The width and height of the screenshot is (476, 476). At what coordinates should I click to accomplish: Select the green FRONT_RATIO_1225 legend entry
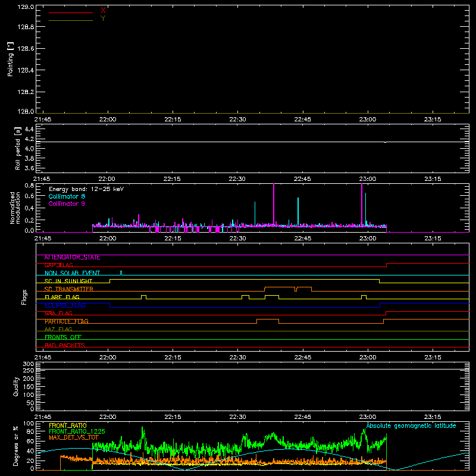(77, 431)
